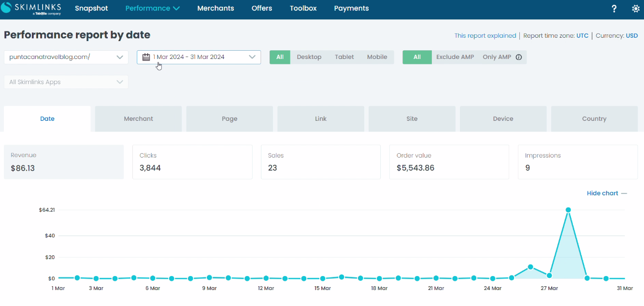
Task: Select All devices filter
Action: point(280,57)
